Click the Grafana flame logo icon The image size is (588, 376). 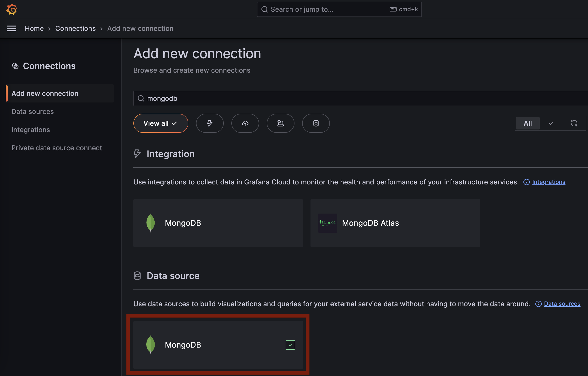pos(11,9)
